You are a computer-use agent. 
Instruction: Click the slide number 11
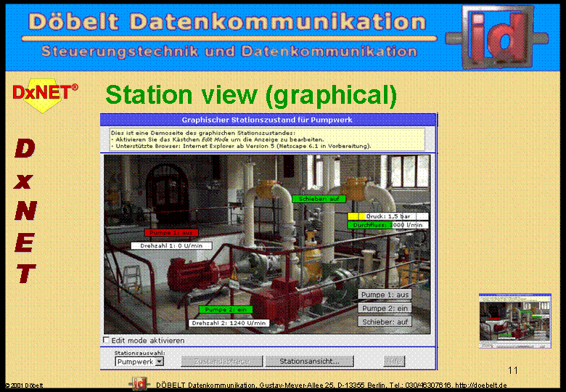click(x=512, y=370)
